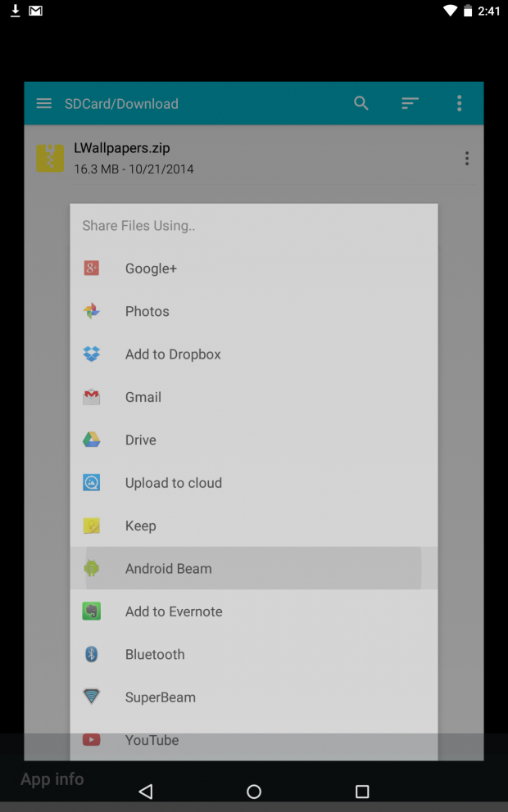This screenshot has width=508, height=812.
Task: Share via Google+
Action: [254, 268]
